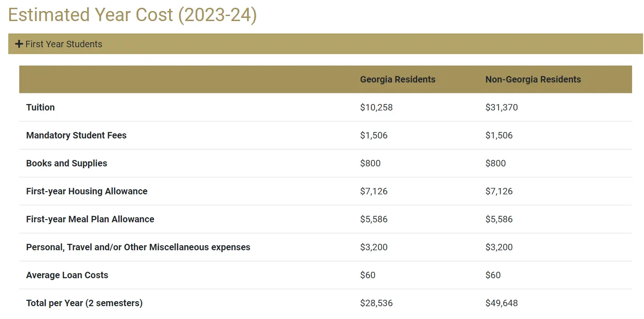Click the $10,258 Georgia tuition value

pyautogui.click(x=376, y=107)
